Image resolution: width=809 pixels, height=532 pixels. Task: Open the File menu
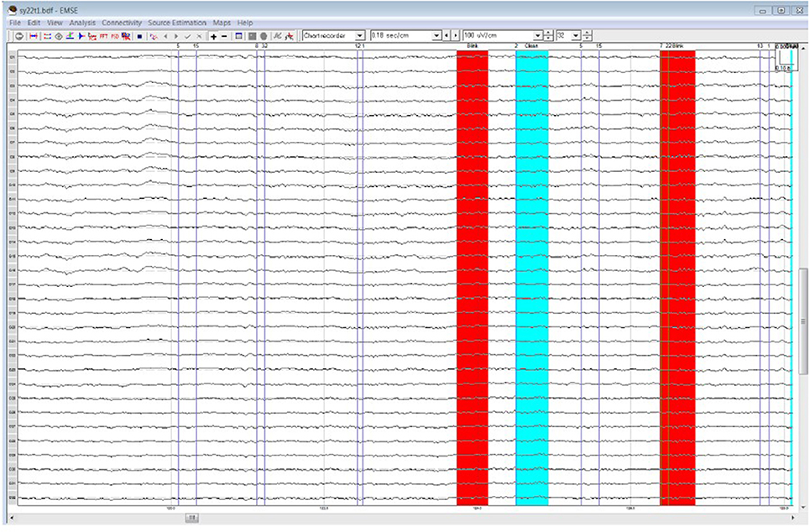[15, 23]
